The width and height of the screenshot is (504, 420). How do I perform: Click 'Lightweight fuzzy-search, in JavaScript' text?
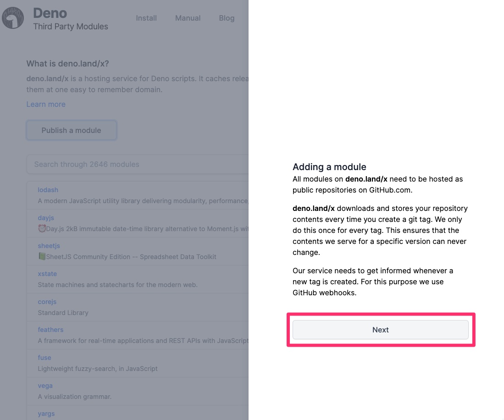(98, 369)
